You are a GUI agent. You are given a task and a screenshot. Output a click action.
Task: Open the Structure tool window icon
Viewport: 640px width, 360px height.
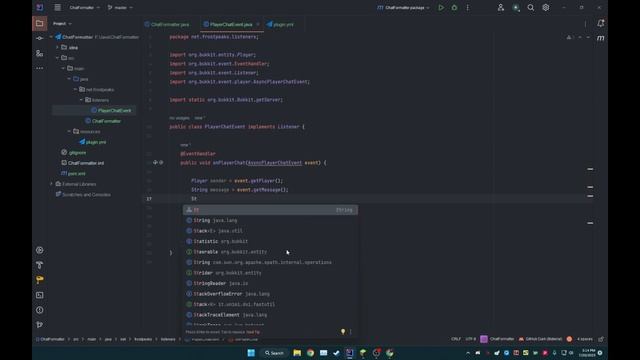point(40,53)
